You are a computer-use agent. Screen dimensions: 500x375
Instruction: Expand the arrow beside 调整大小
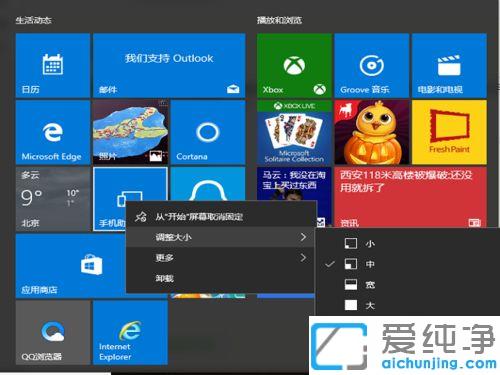[303, 237]
